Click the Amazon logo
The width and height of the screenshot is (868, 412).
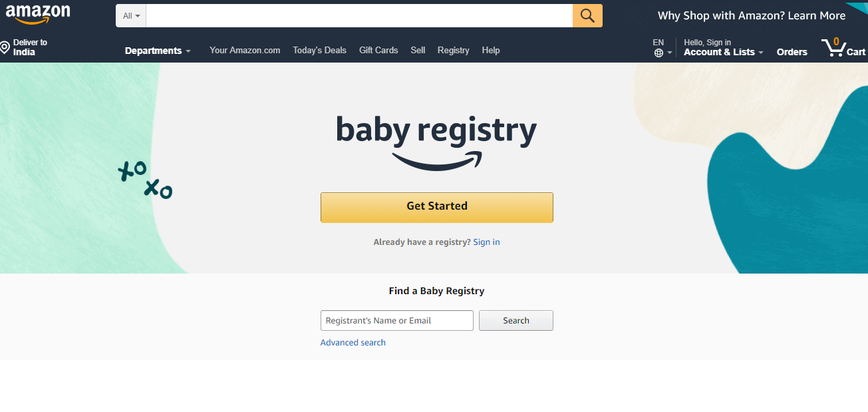[x=38, y=13]
